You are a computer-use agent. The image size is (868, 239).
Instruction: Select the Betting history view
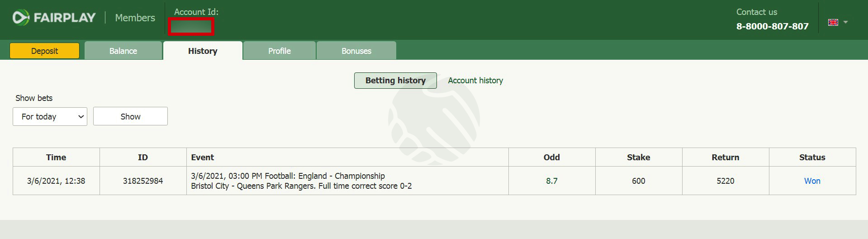click(x=395, y=81)
